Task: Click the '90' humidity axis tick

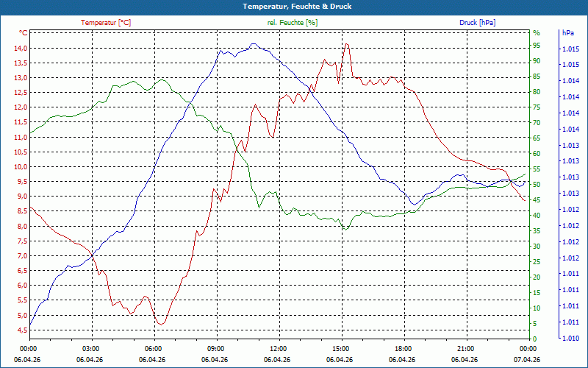Action: pyautogui.click(x=537, y=61)
